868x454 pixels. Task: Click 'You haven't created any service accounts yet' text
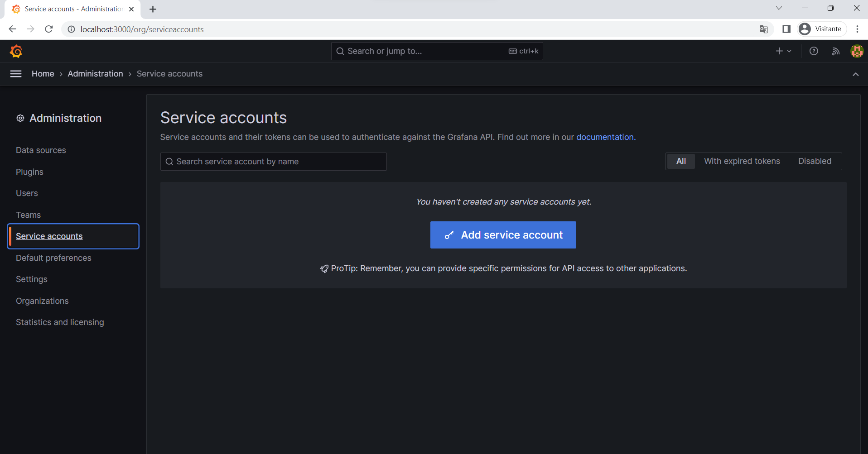point(503,202)
